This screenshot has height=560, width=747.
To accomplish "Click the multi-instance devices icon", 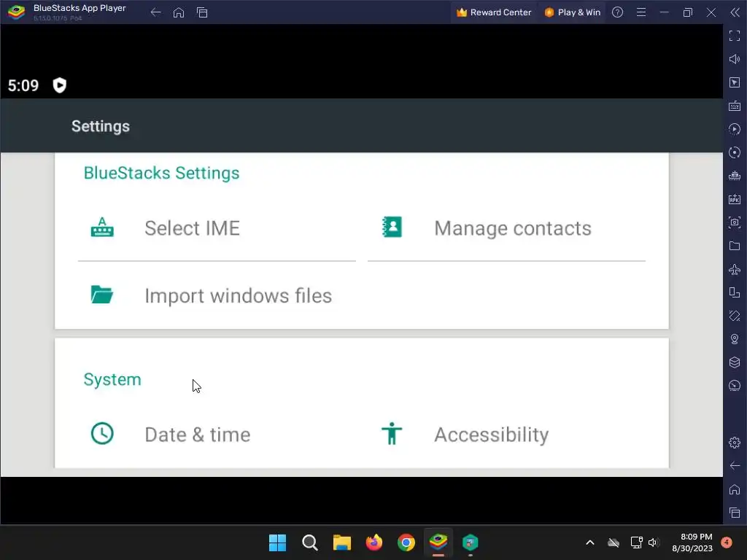I will click(734, 292).
